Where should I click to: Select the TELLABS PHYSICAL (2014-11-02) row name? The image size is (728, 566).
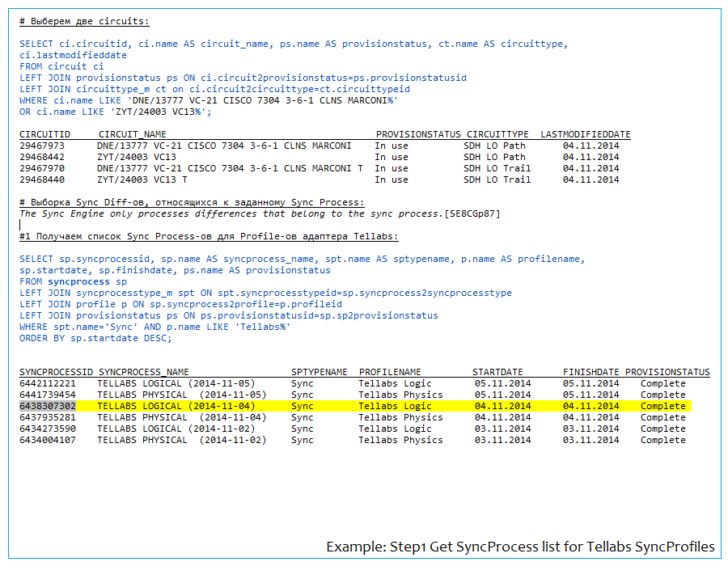tap(181, 440)
